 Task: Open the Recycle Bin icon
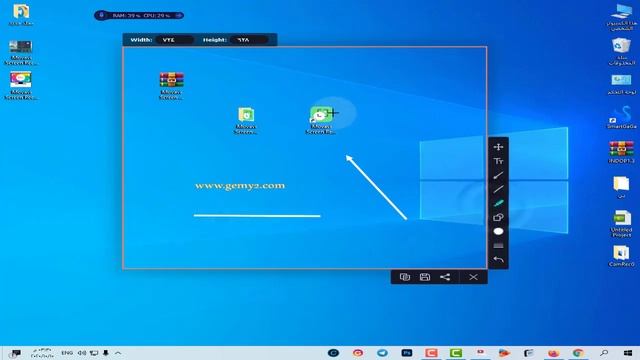tap(621, 51)
